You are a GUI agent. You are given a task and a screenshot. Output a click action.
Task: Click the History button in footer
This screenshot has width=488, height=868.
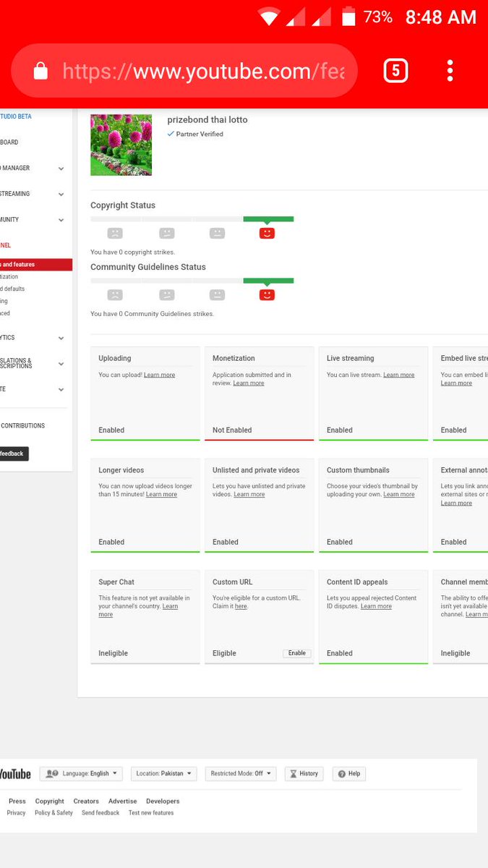click(304, 773)
